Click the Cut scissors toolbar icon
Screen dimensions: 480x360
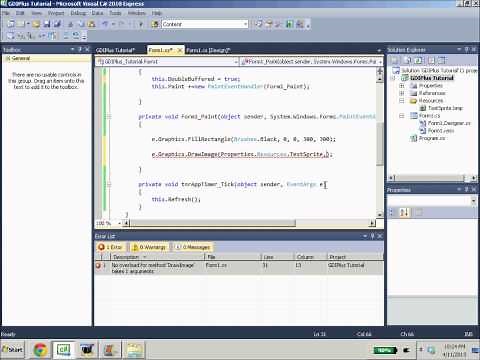point(71,24)
